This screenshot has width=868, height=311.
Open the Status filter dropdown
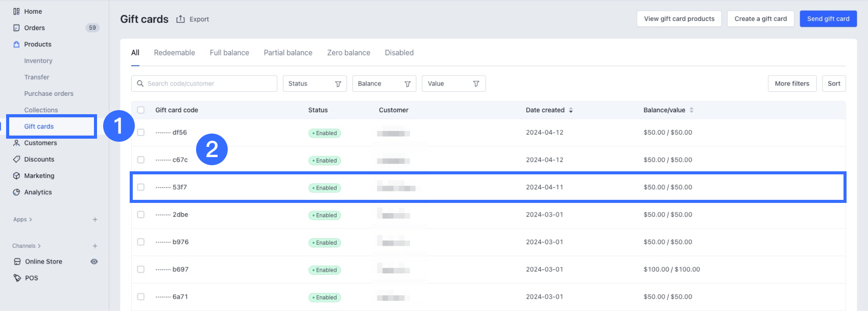point(315,84)
